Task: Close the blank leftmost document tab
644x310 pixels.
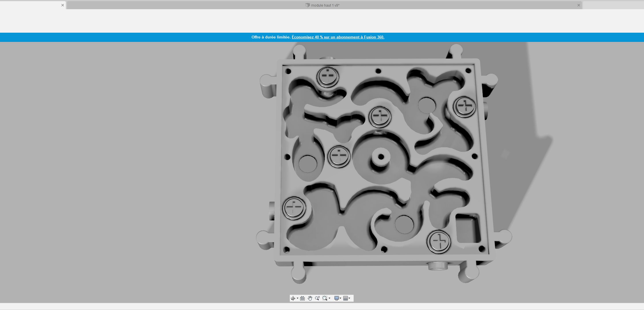Action: click(63, 5)
